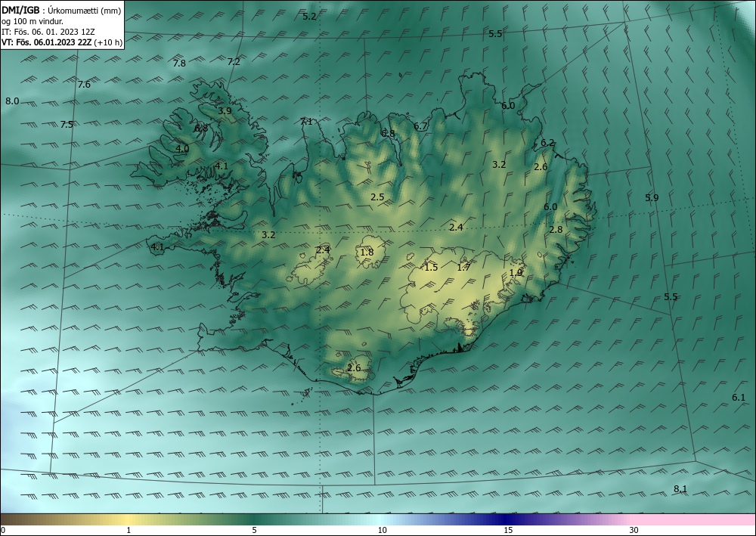Click the 8.0 value label
The image size is (756, 536).
coord(12,101)
